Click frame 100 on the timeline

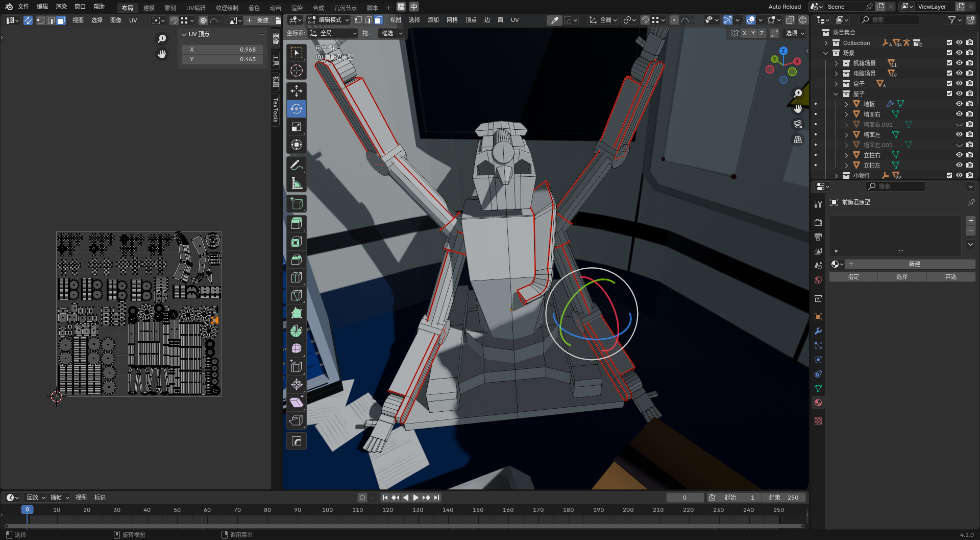coord(328,510)
